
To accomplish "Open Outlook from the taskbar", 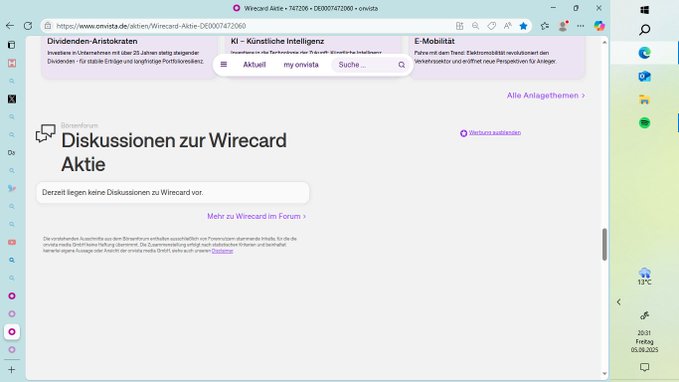I will click(644, 77).
